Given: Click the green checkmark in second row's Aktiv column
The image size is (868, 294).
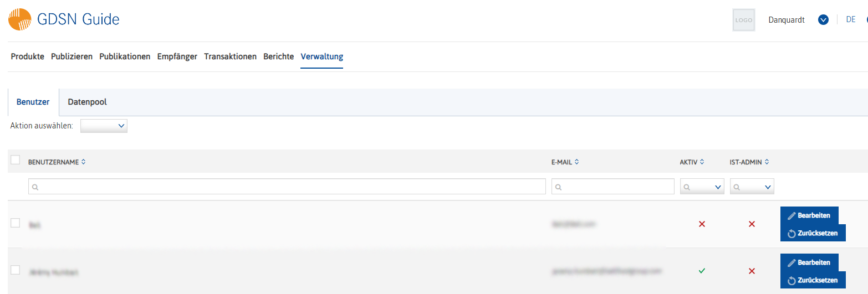Looking at the screenshot, I should (702, 271).
